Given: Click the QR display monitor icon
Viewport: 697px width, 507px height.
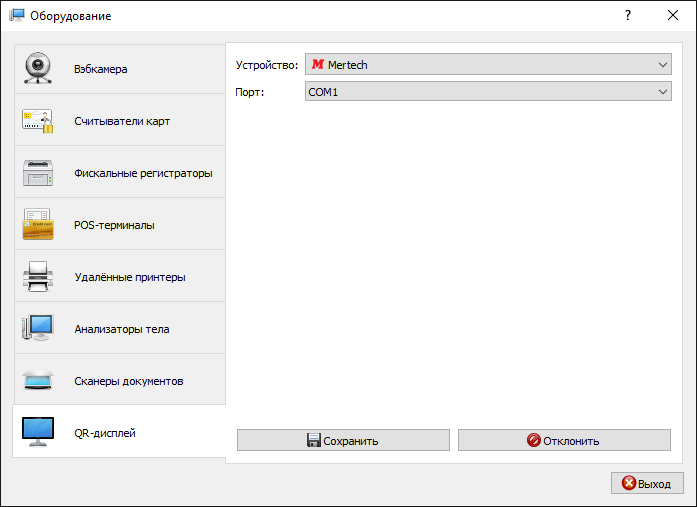Looking at the screenshot, I should click(x=38, y=432).
